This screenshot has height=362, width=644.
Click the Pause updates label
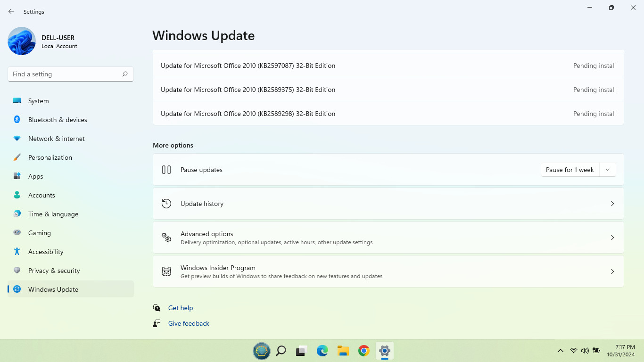201,170
